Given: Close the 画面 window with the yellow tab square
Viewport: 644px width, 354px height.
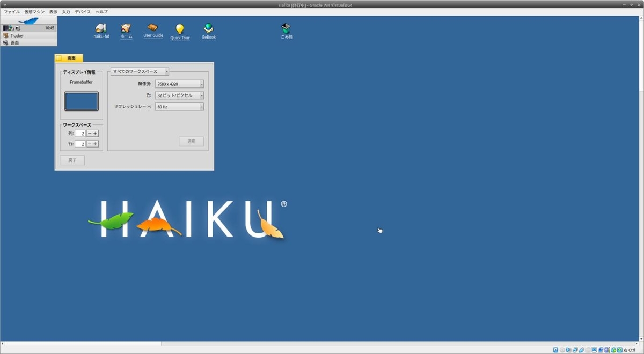Looking at the screenshot, I should pyautogui.click(x=59, y=58).
